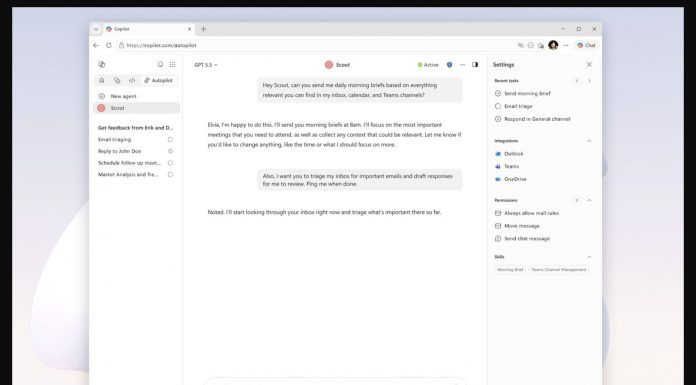The width and height of the screenshot is (696, 385).
Task: Switch to the Autopilot tab
Action: click(x=158, y=80)
